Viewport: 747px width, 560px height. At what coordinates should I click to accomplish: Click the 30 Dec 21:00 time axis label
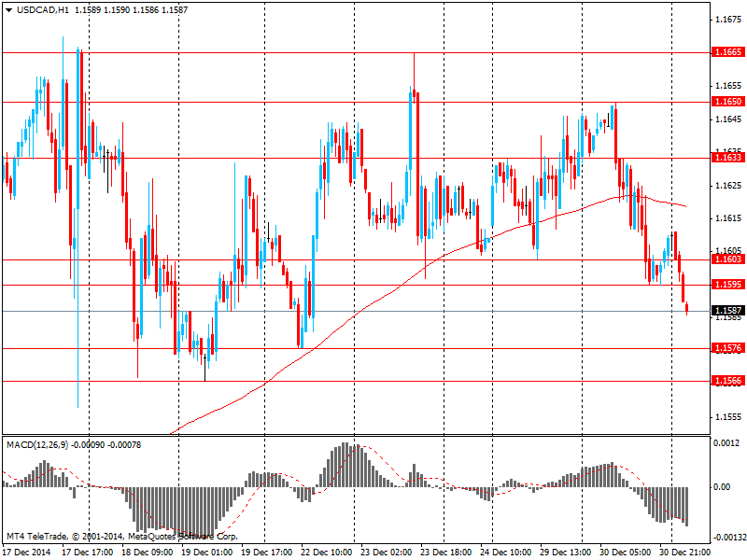tap(685, 553)
